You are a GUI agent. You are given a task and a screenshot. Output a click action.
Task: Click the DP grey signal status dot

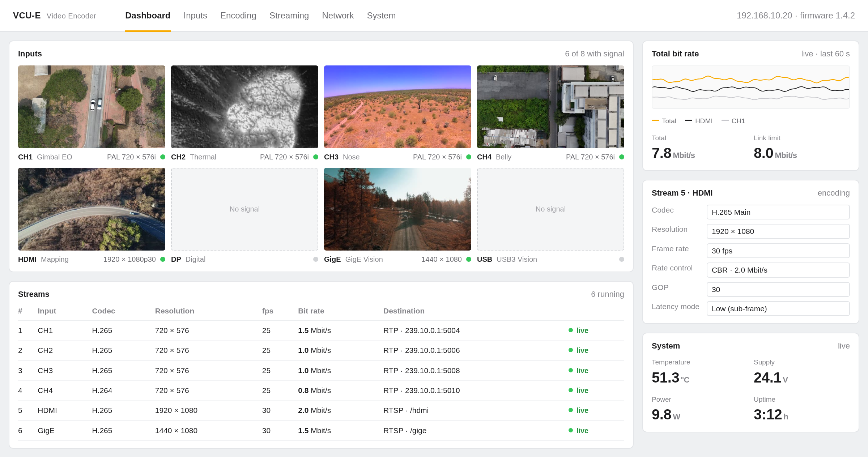point(316,259)
